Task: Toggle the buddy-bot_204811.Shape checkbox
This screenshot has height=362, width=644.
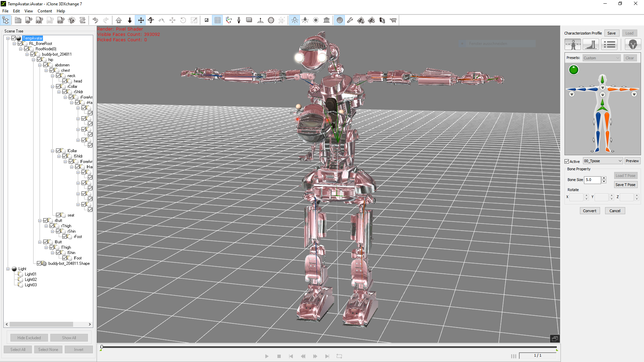Action: coord(39,263)
